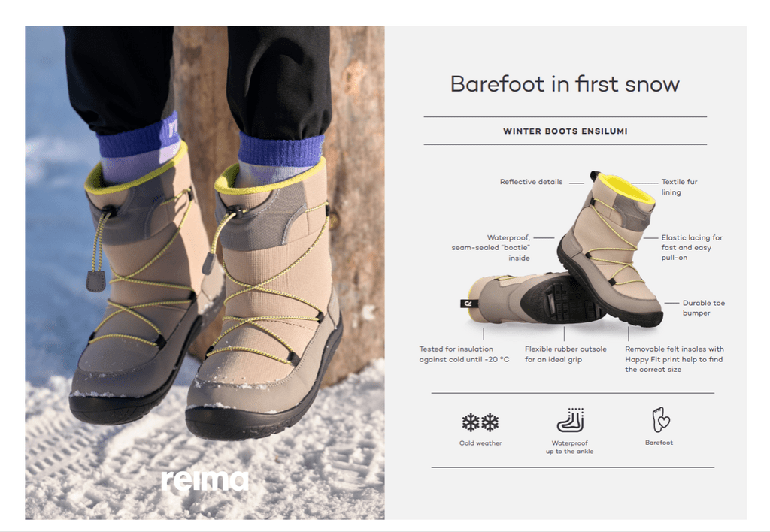The height and width of the screenshot is (532, 770).
Task: Click the white reima logo on photo
Action: click(205, 480)
